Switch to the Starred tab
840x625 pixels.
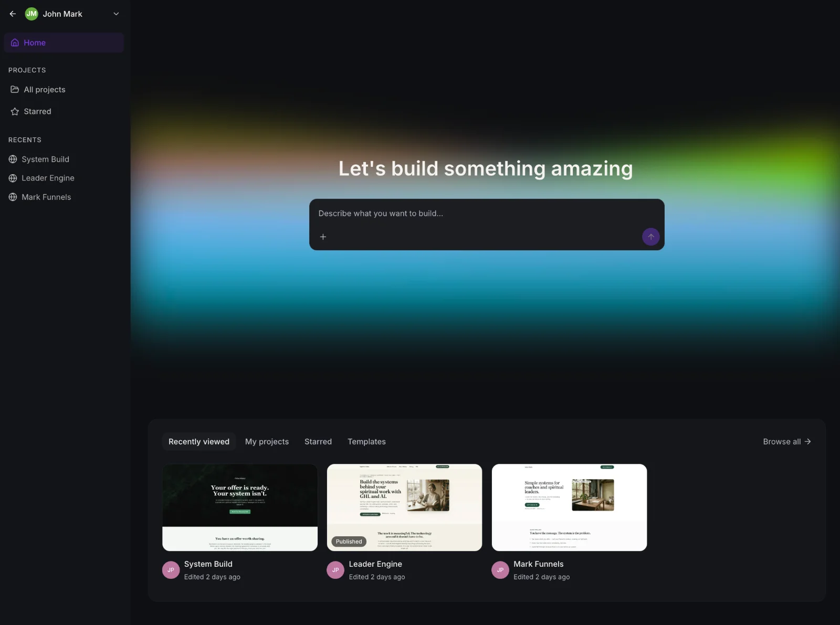(x=318, y=442)
